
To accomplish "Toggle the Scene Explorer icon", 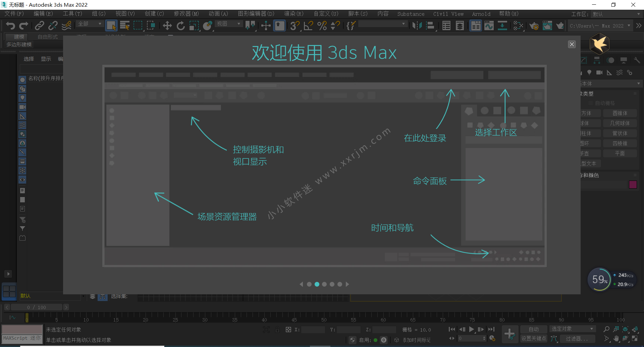I will tap(446, 26).
